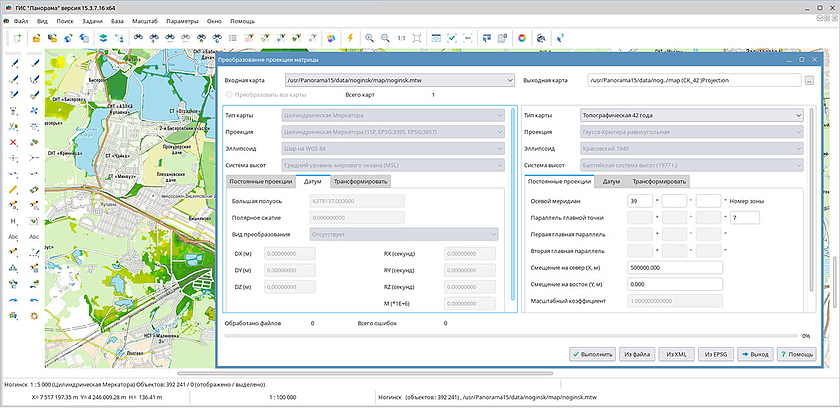Screen dimensions: 840x408
Task: Switch to right panel 'Датум' tab
Action: [611, 182]
